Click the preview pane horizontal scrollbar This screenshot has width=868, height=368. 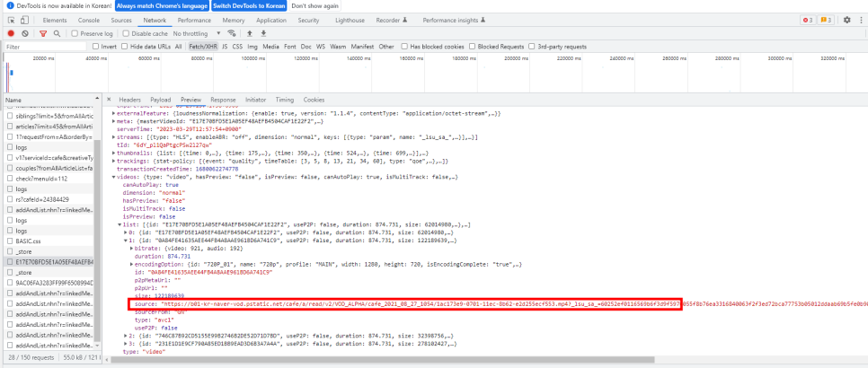click(382, 359)
